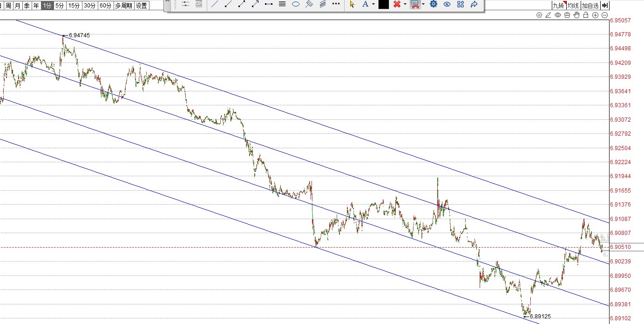Viewport: 644px width, 324px height.
Task: Click the share arrow icon
Action: 474,4
